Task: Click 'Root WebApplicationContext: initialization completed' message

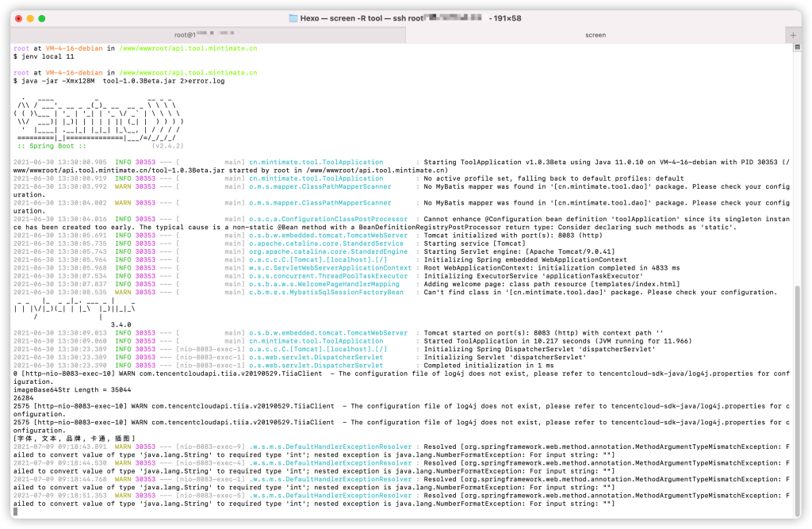Action: click(x=552, y=268)
